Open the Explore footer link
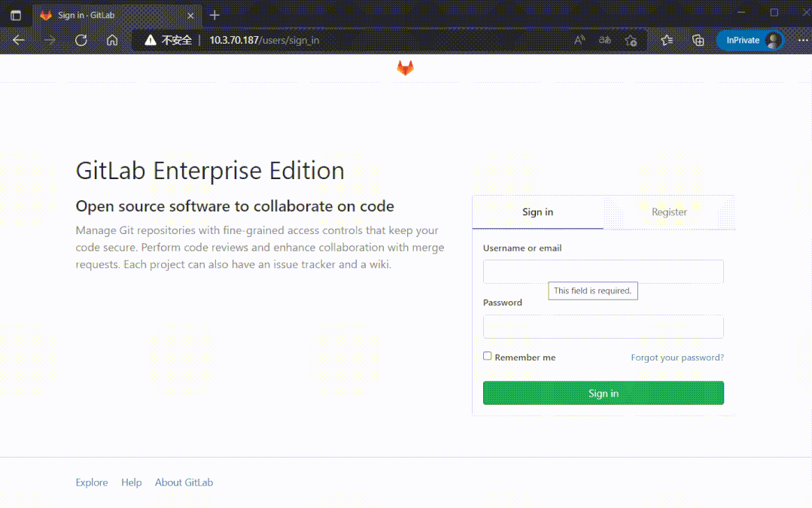812x508 pixels. [x=92, y=482]
